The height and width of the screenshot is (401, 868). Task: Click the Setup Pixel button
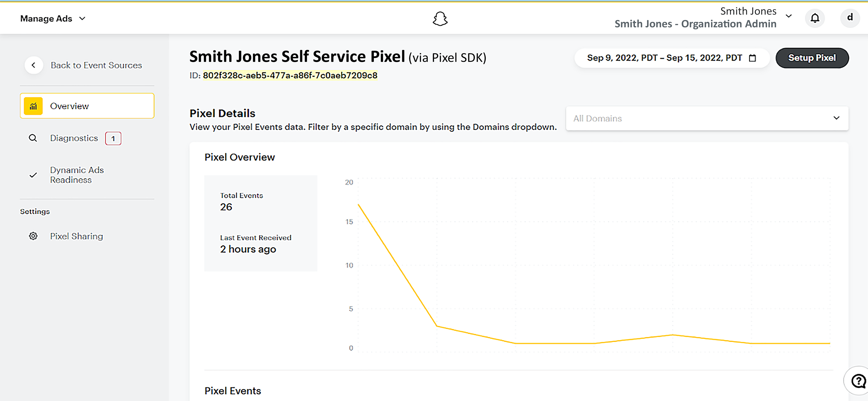pyautogui.click(x=812, y=58)
